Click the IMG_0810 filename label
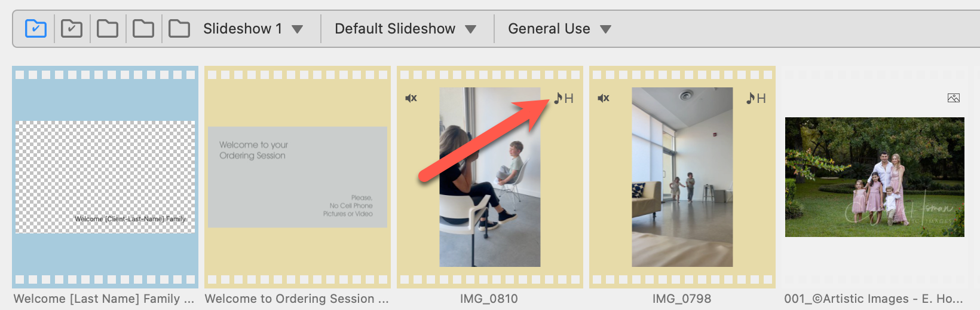The width and height of the screenshot is (980, 310). (489, 299)
